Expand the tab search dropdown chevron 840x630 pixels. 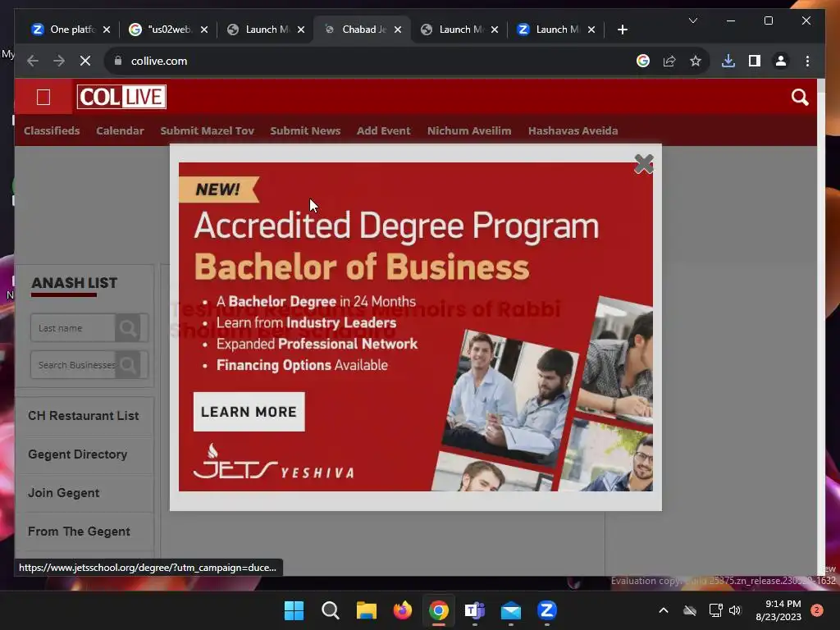pyautogui.click(x=692, y=21)
